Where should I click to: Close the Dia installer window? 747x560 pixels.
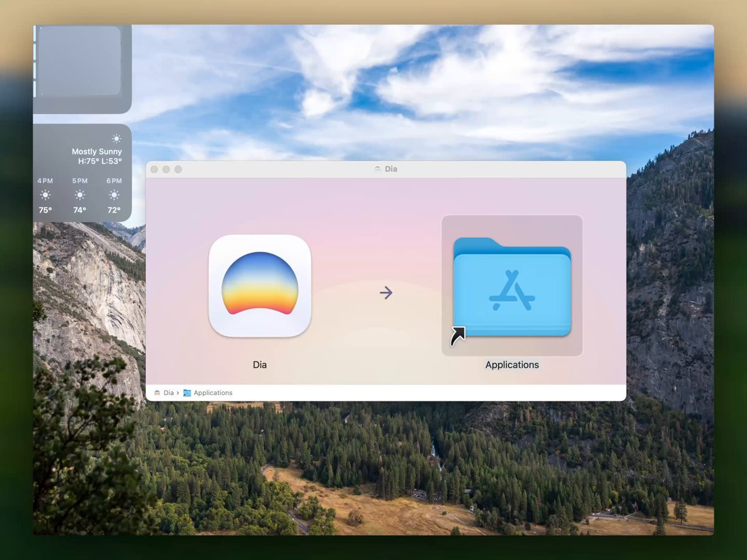tap(154, 169)
